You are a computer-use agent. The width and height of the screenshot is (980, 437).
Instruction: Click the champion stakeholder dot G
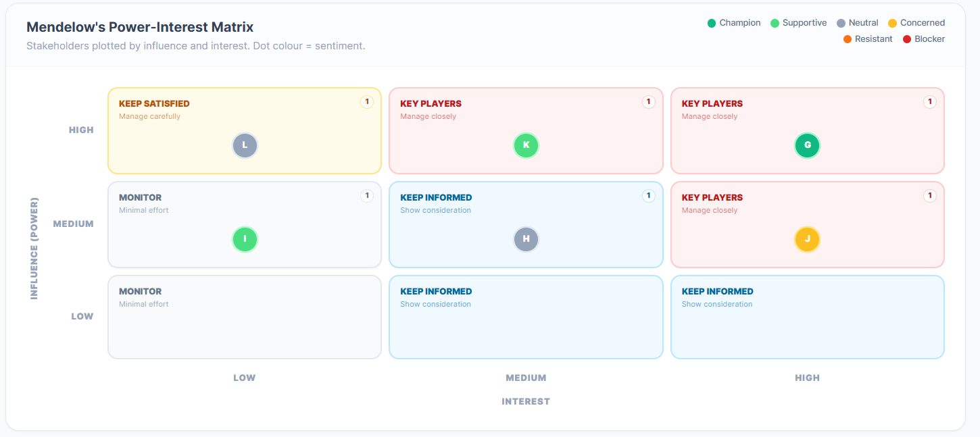tap(808, 145)
